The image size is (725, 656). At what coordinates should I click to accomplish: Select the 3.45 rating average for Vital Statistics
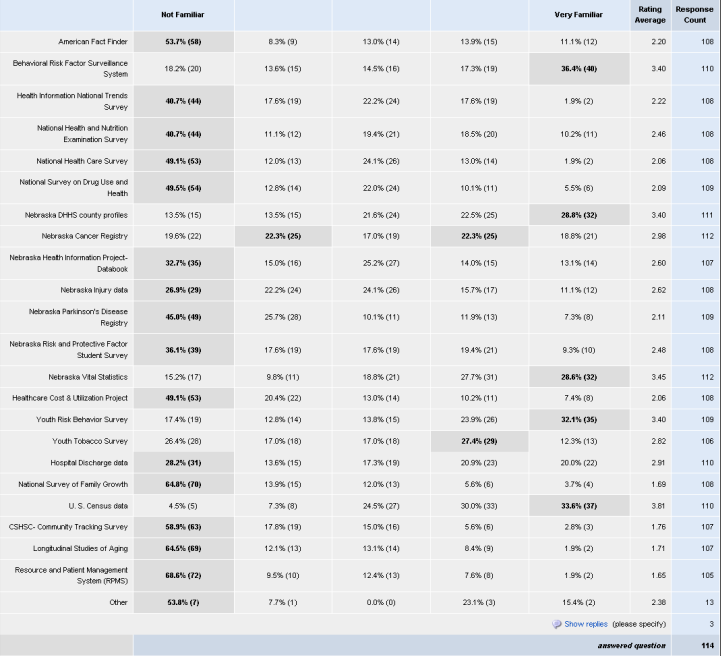tap(658, 377)
